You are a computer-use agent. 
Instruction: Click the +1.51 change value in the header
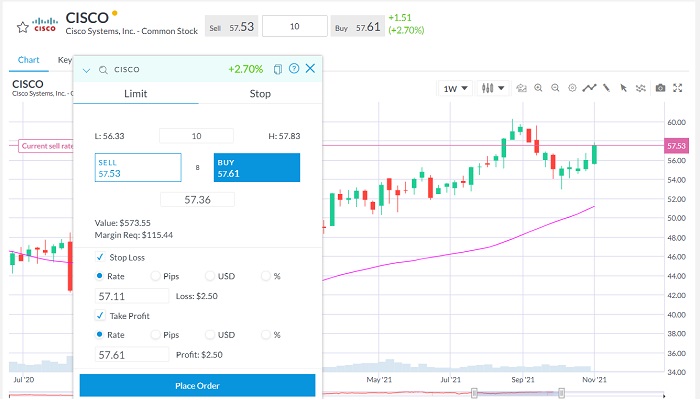pyautogui.click(x=400, y=18)
